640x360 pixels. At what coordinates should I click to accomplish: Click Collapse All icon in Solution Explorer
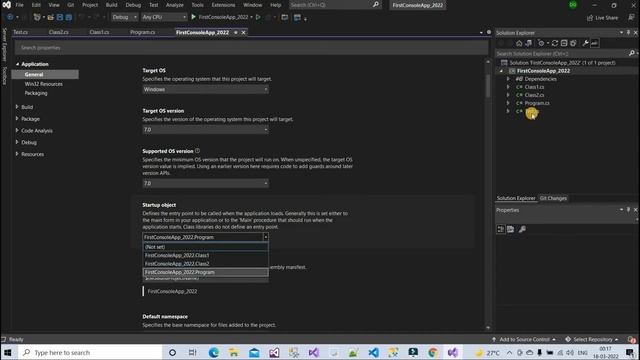pyautogui.click(x=564, y=43)
